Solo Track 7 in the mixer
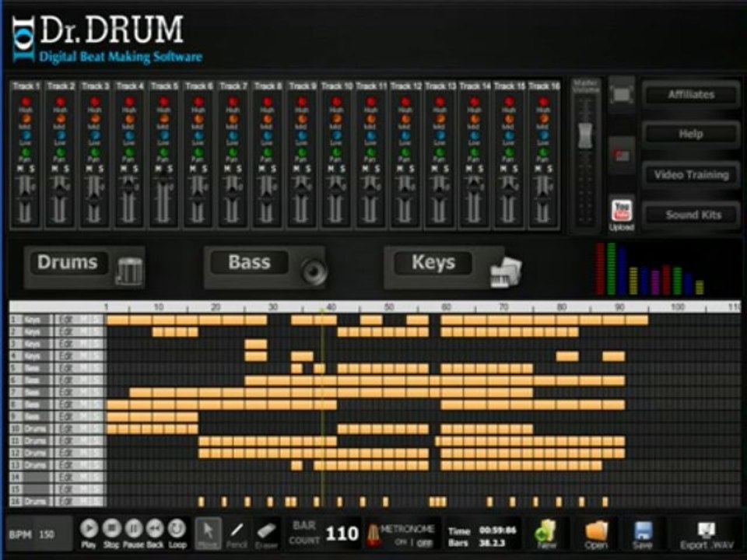The height and width of the screenshot is (560, 747). click(x=239, y=169)
